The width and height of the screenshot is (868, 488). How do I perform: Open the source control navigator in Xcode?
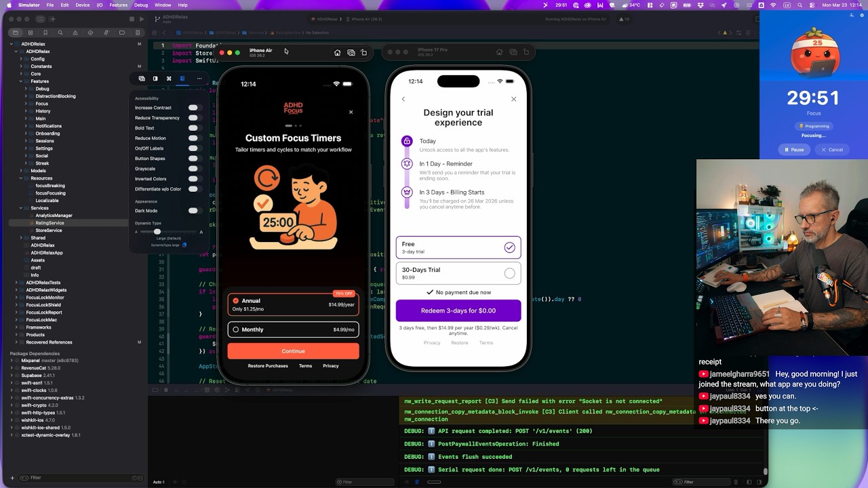click(30, 33)
